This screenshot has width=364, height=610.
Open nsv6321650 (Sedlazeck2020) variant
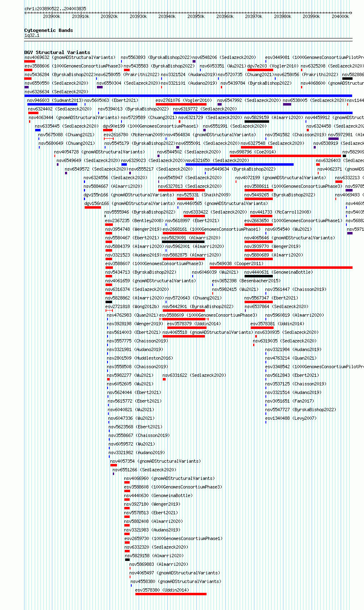217,160
